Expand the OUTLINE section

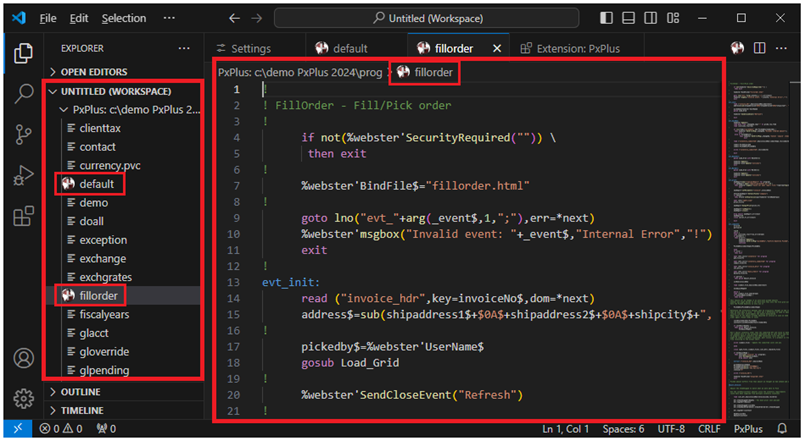(x=80, y=392)
